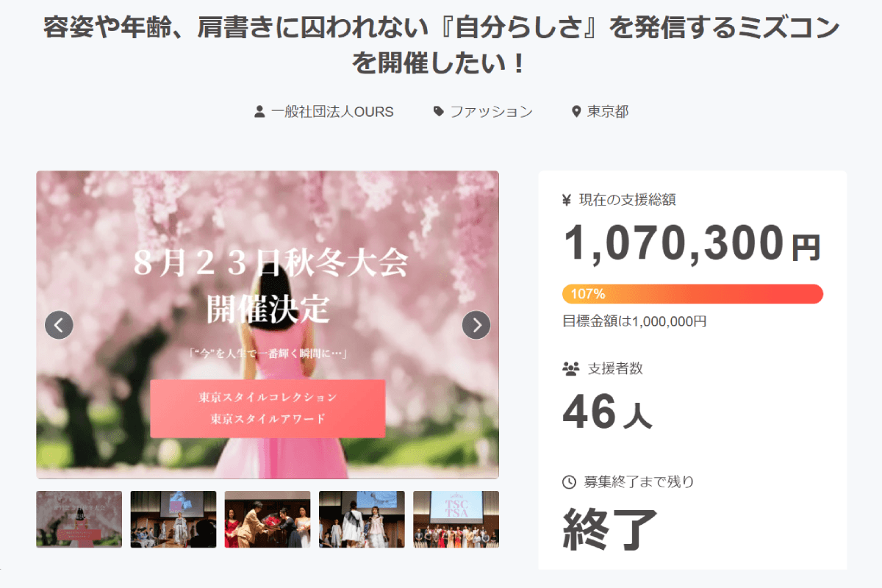Select the TSC TSA group photo thumbnail
This screenshot has width=882, height=588.
pos(456,519)
